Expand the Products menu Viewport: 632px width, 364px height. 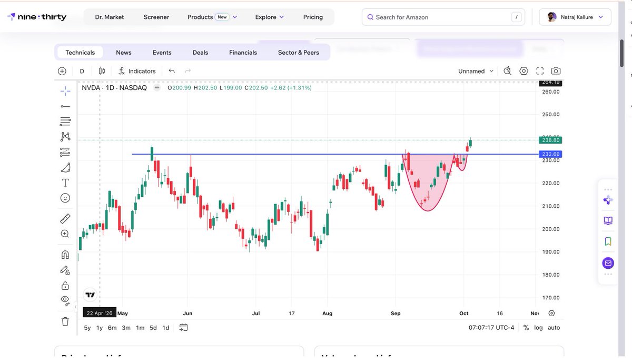pyautogui.click(x=212, y=17)
